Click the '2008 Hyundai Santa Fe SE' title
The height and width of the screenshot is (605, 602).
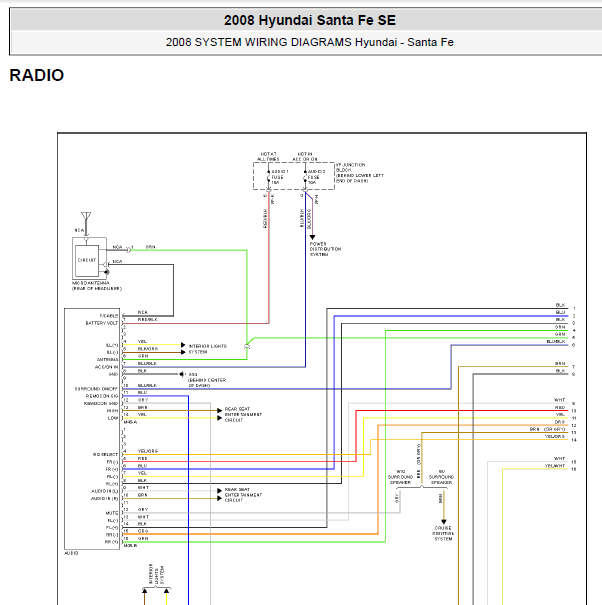(309, 20)
